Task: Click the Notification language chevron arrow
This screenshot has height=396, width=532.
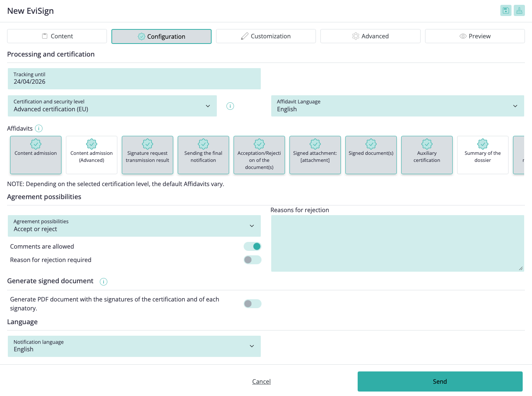Action: [252, 346]
